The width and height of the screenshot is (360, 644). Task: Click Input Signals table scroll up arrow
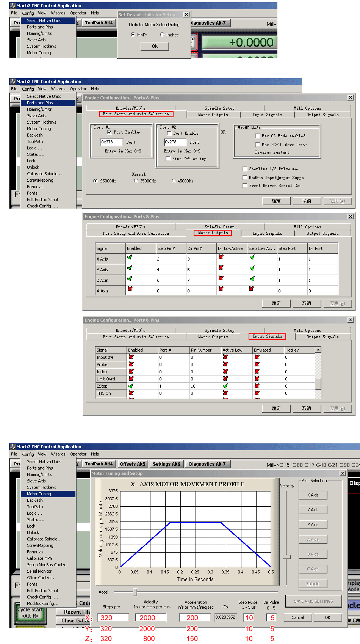tap(318, 350)
